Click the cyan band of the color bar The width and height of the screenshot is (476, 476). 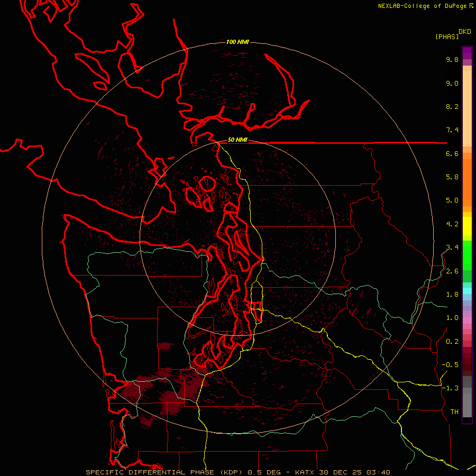467,291
